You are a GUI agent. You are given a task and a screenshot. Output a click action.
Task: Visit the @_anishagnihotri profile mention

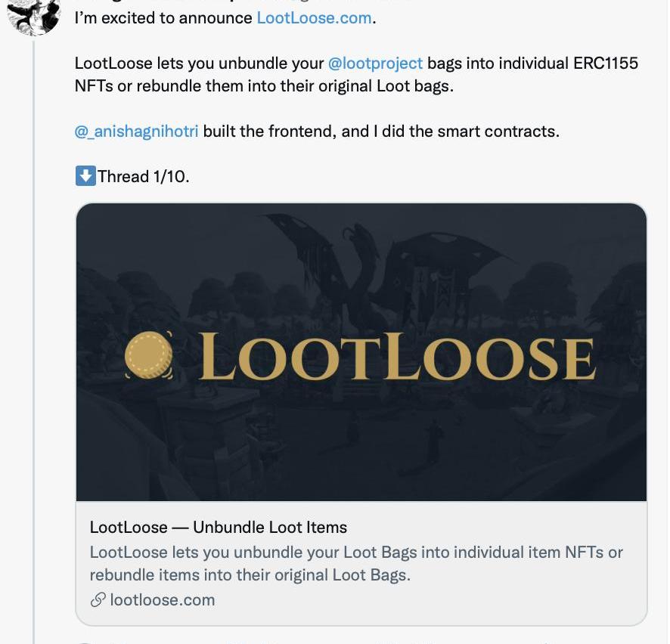136,131
